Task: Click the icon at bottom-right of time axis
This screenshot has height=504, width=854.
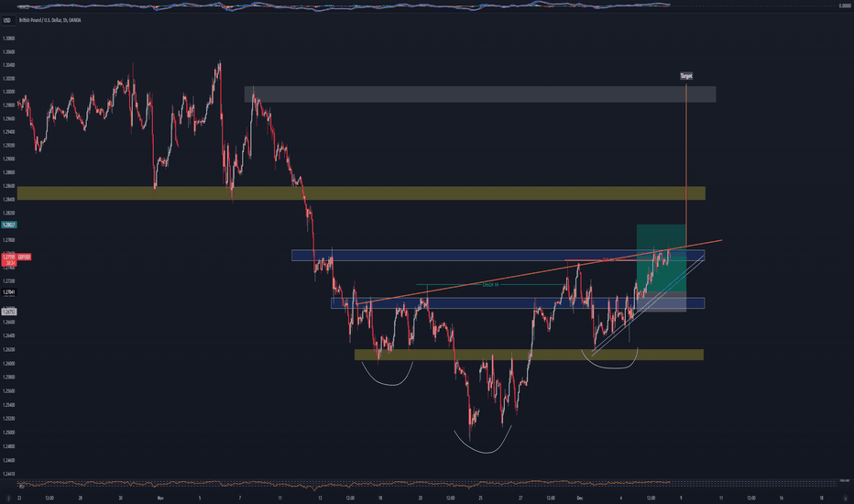Action: tap(847, 498)
